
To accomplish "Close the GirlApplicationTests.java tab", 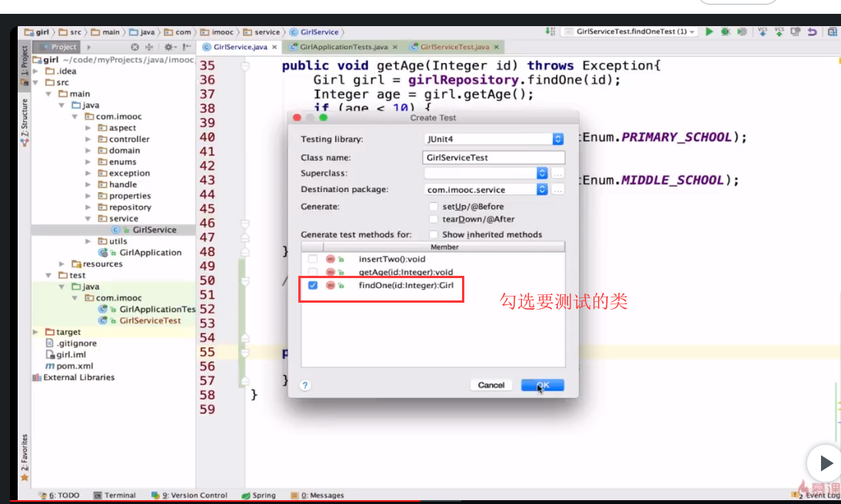I will pos(395,47).
